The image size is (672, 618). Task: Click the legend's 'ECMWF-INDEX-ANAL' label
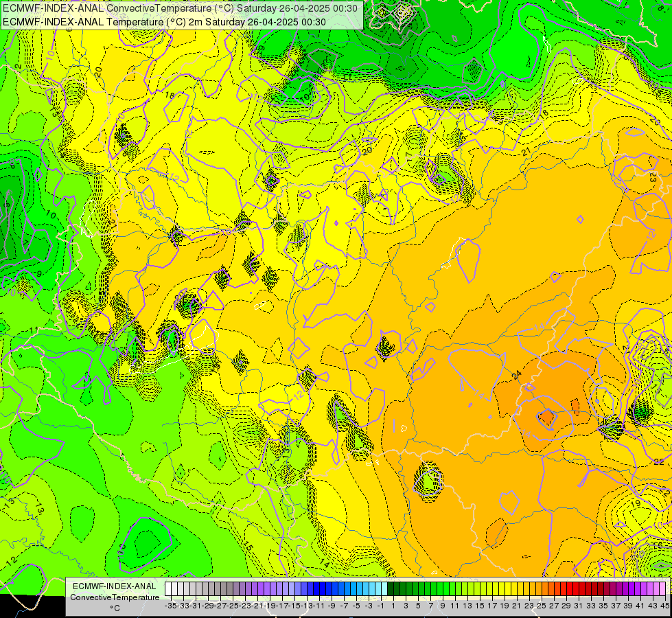(x=115, y=586)
